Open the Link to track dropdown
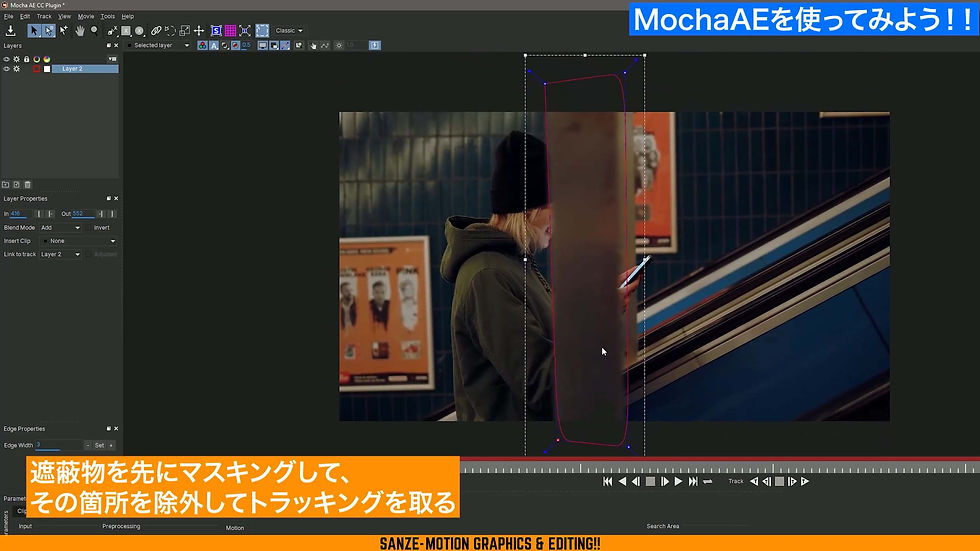Viewport: 980px width, 551px height. (x=61, y=254)
